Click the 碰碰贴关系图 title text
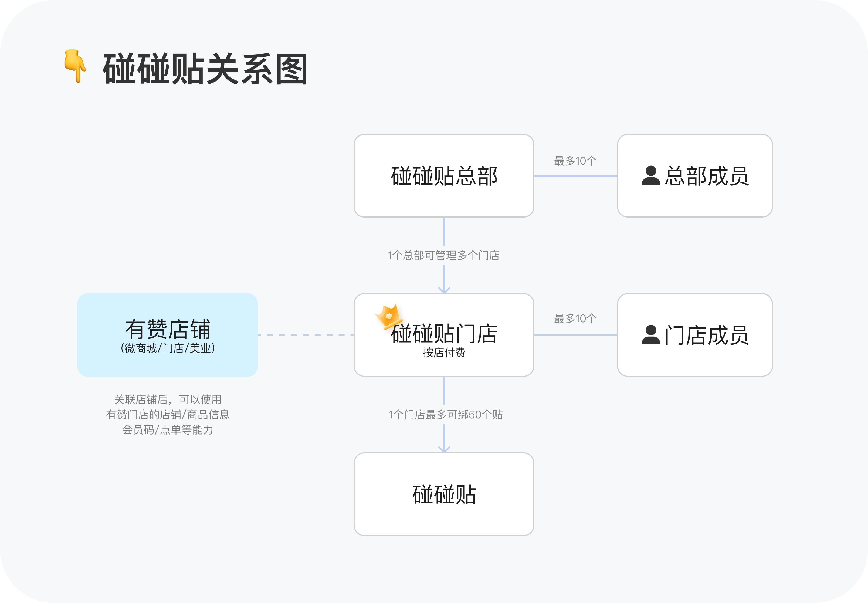 pyautogui.click(x=205, y=69)
